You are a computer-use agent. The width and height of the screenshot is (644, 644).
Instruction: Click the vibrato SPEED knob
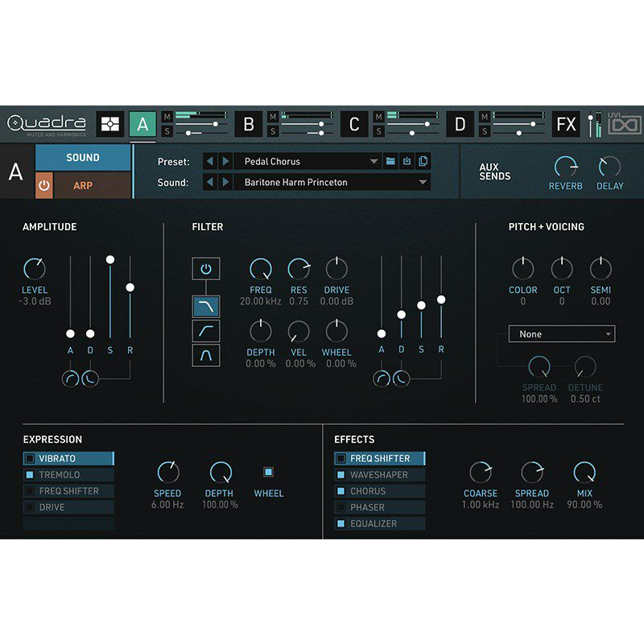(x=168, y=473)
